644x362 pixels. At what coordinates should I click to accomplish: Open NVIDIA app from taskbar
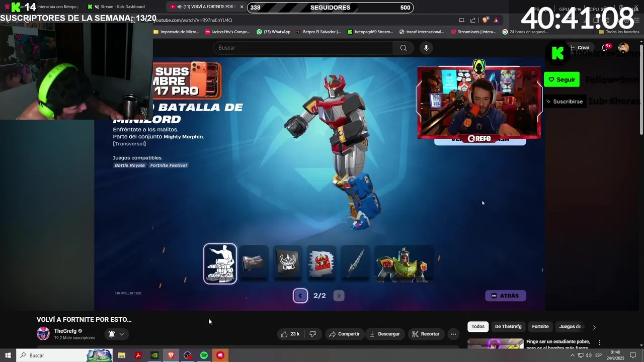[x=154, y=355]
